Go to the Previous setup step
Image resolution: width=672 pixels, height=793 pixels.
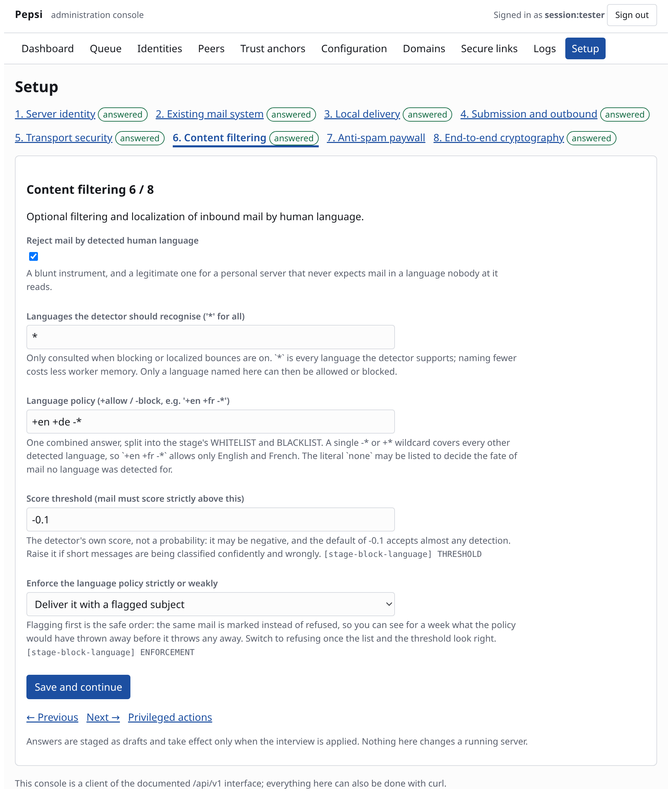[52, 717]
